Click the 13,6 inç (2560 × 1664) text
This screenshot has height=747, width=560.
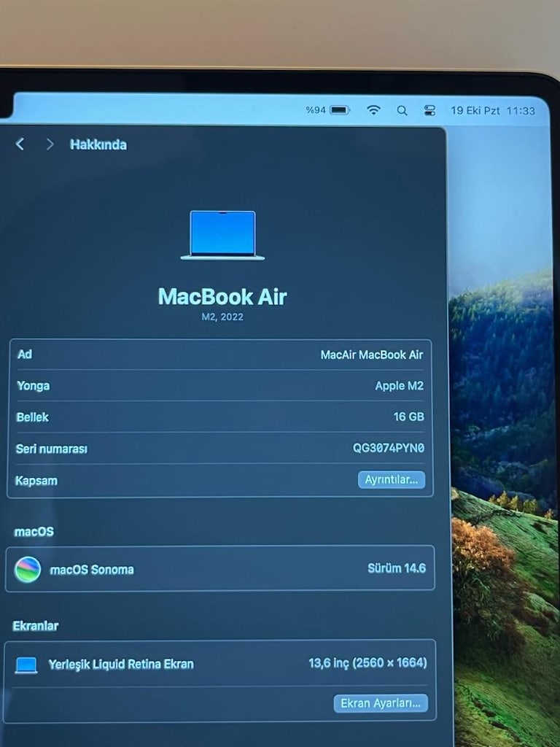(x=367, y=662)
